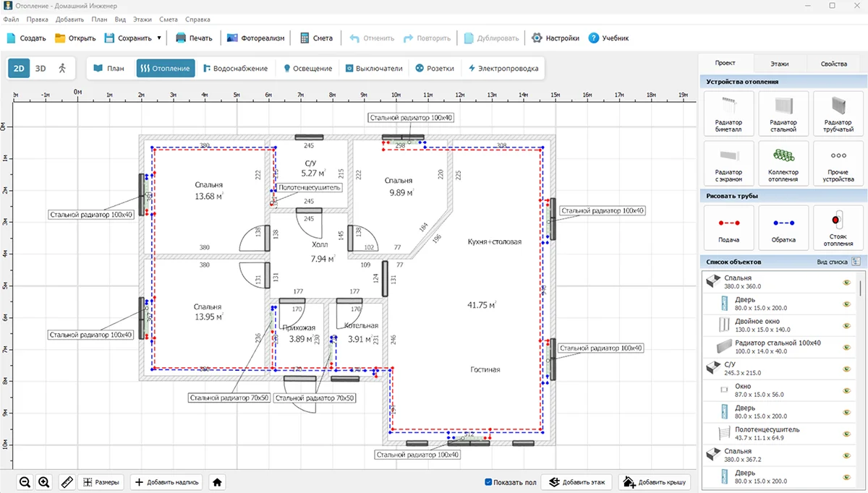Click the ruler measurement tool
This screenshot has width=868, height=493.
[x=67, y=482]
